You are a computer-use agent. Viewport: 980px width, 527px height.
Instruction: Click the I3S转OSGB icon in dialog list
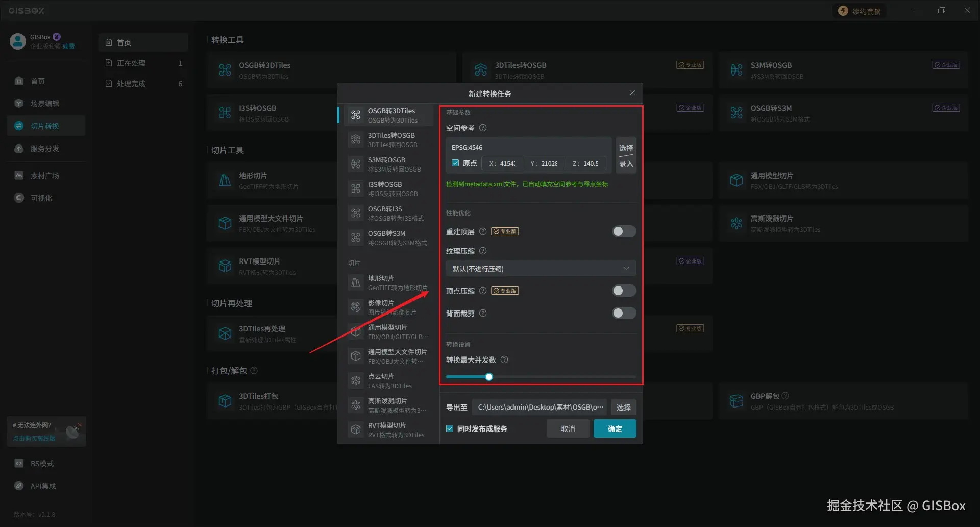tap(356, 189)
